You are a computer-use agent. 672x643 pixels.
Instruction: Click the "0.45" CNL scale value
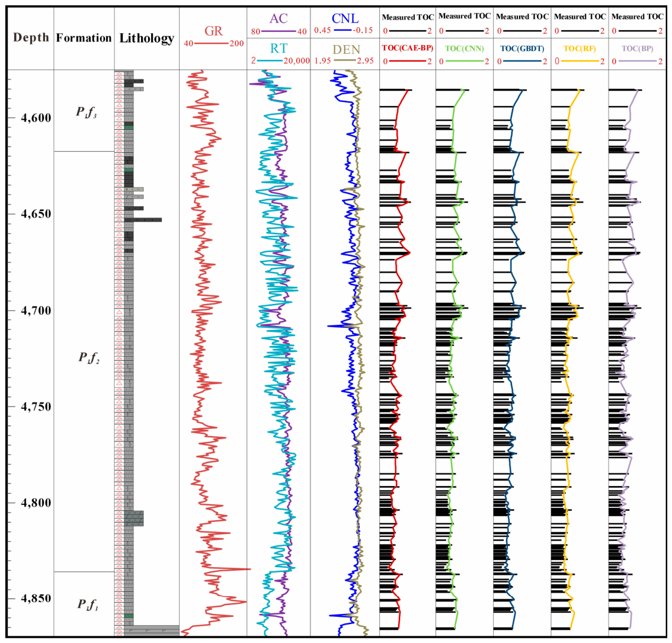(x=322, y=30)
